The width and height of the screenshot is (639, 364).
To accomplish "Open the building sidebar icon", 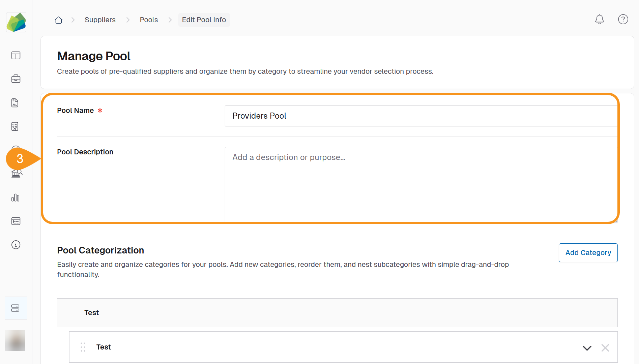I will click(15, 126).
